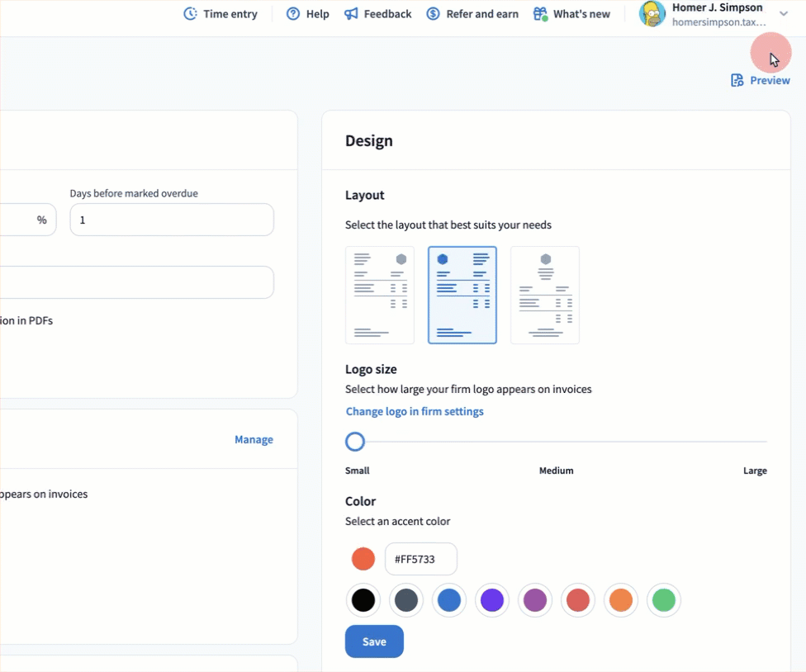Click the Refer and earn dollar icon

434,14
